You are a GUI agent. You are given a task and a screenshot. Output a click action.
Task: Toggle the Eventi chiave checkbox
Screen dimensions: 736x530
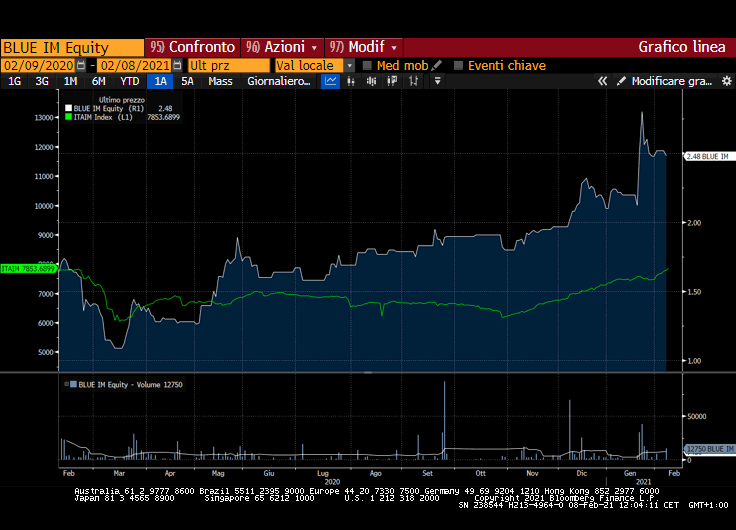[458, 65]
